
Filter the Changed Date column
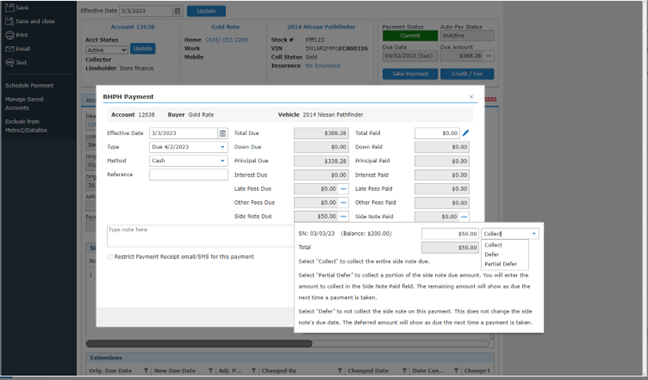(404, 370)
